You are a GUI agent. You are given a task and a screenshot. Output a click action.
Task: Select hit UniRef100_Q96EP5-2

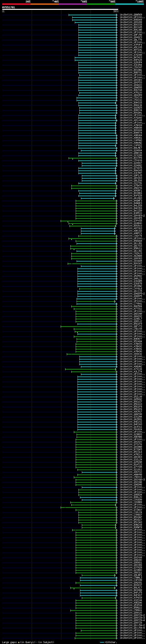coord(132,294)
